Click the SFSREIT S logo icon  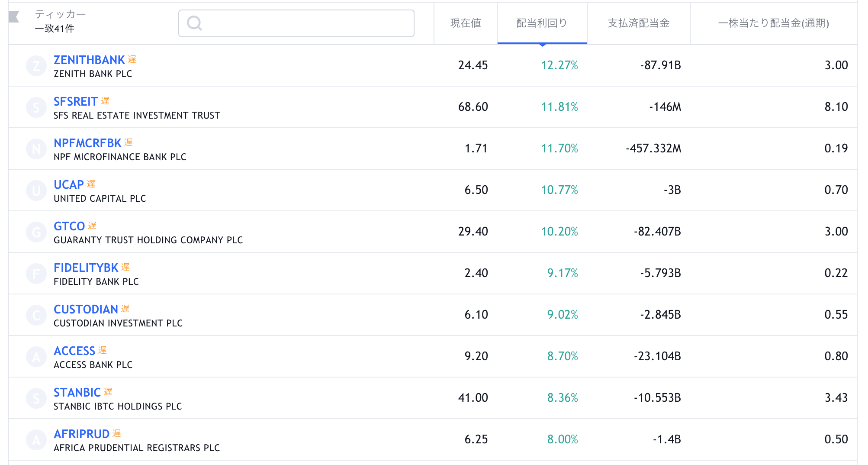pyautogui.click(x=36, y=107)
